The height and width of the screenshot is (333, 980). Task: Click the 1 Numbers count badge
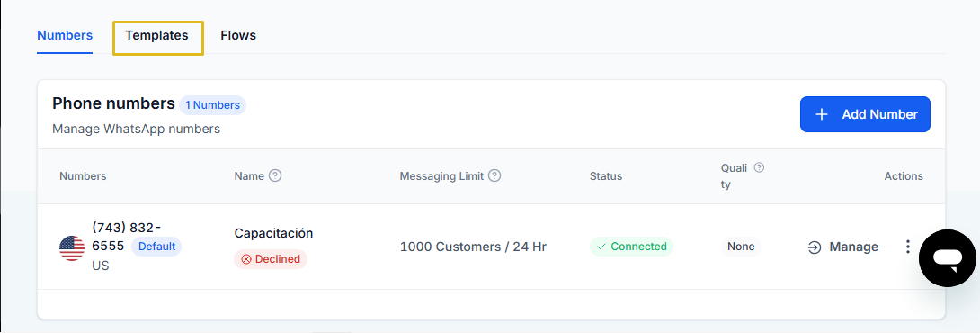coord(212,105)
